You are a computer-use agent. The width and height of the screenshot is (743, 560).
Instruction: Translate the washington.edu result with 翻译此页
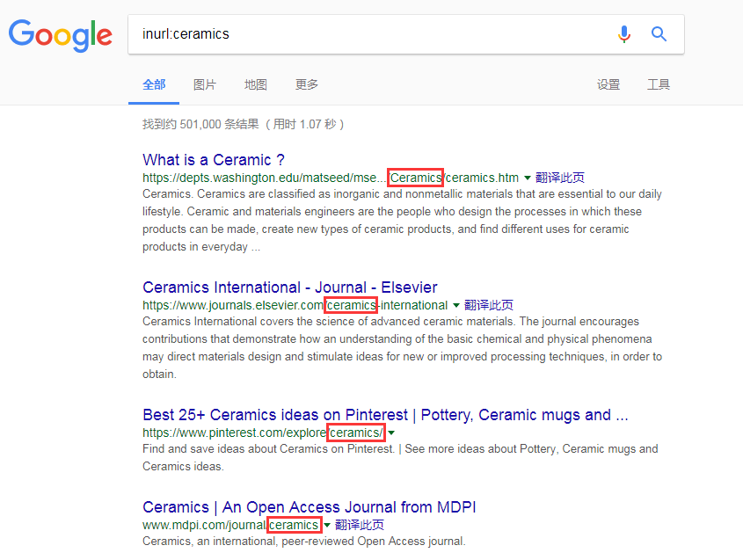tap(559, 178)
